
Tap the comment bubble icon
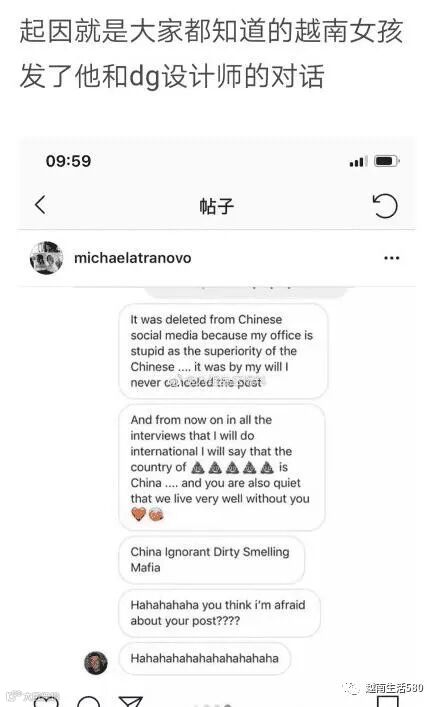click(x=88, y=702)
